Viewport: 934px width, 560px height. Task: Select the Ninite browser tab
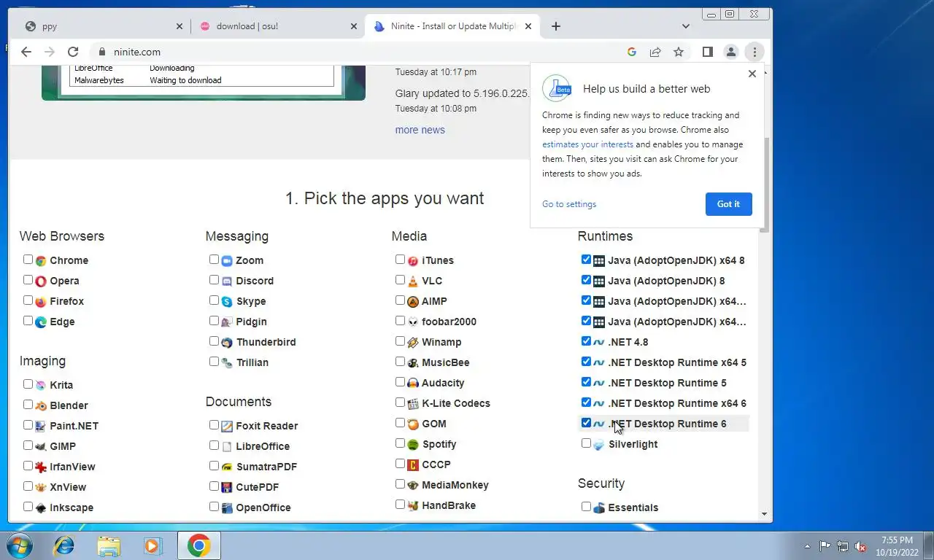(x=452, y=26)
